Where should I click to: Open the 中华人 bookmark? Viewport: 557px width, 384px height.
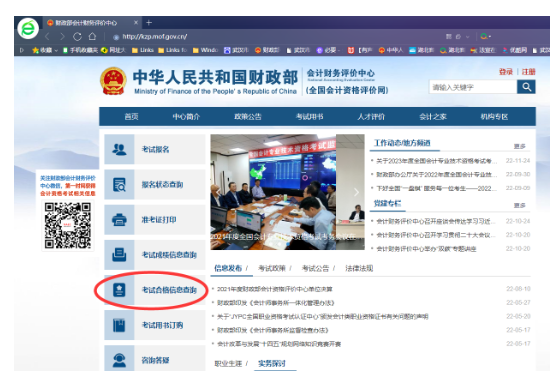[x=391, y=50]
